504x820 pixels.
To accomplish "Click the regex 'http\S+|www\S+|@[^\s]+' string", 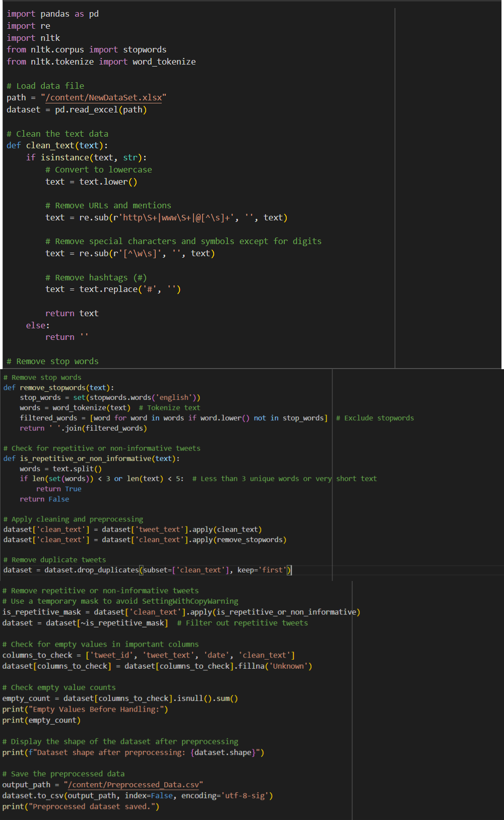I will pos(176,218).
